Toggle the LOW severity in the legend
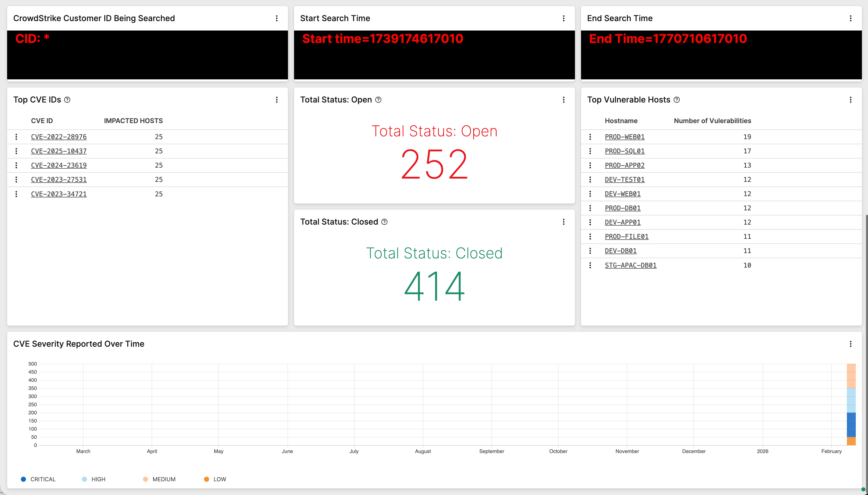The image size is (868, 495). tap(206, 479)
